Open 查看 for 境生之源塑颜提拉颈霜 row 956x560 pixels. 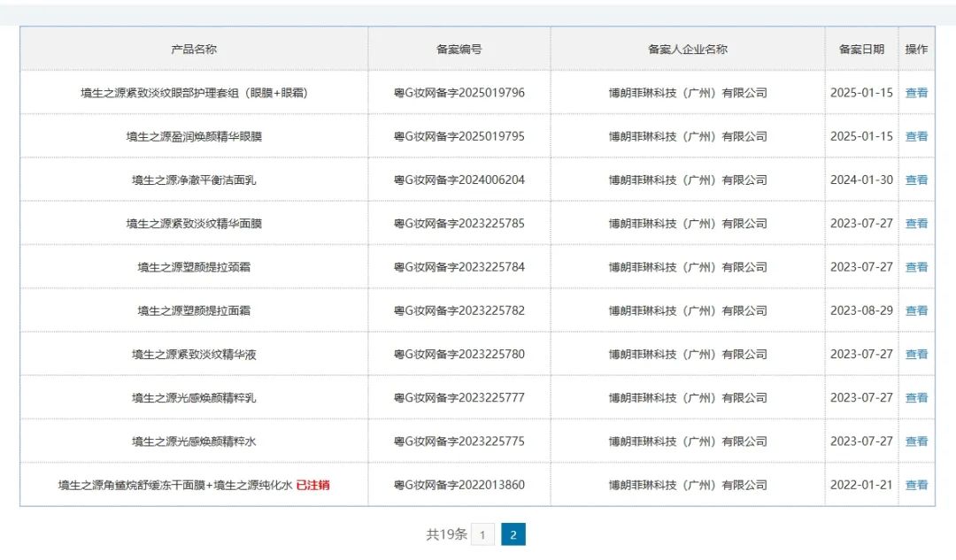point(916,267)
